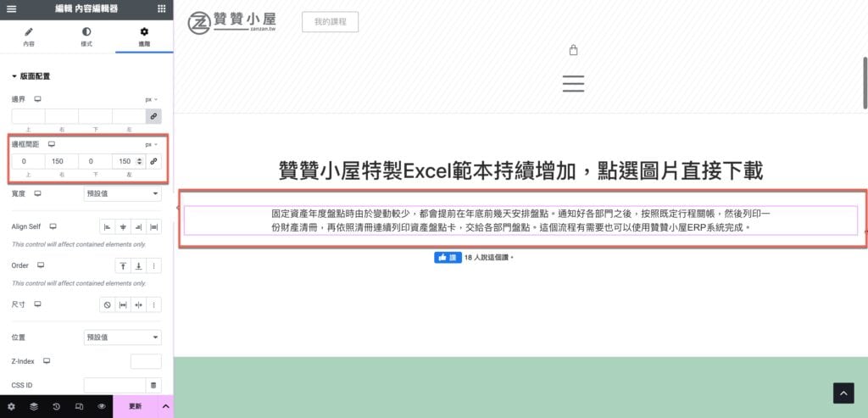Click the 贊贊小屋 site logo
The image size is (868, 418).
231,22
